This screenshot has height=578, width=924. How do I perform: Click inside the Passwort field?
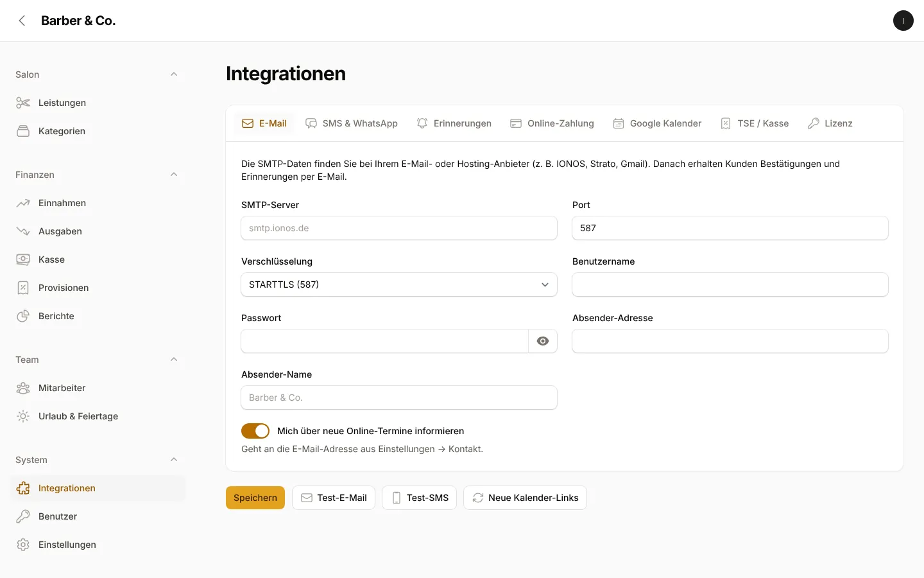click(x=385, y=341)
